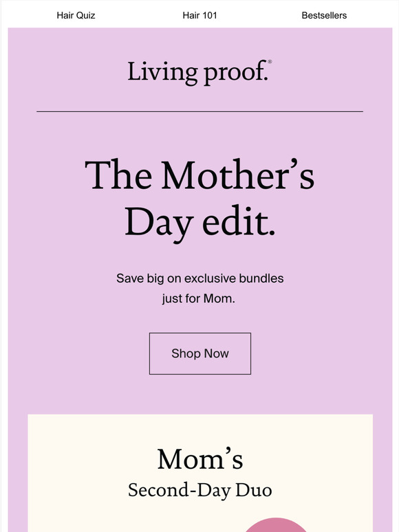Click "The Mother's" headline line
The image size is (399, 532).
coord(199,175)
